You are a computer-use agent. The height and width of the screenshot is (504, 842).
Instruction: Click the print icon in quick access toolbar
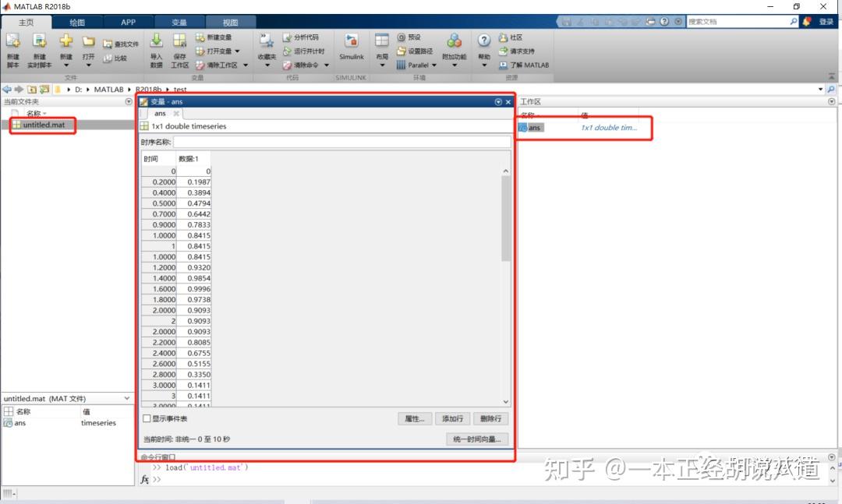click(650, 22)
